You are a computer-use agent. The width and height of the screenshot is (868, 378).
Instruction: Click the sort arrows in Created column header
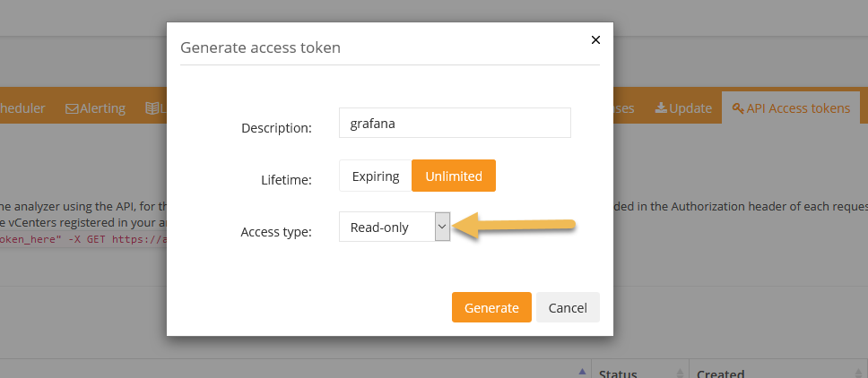click(860, 374)
